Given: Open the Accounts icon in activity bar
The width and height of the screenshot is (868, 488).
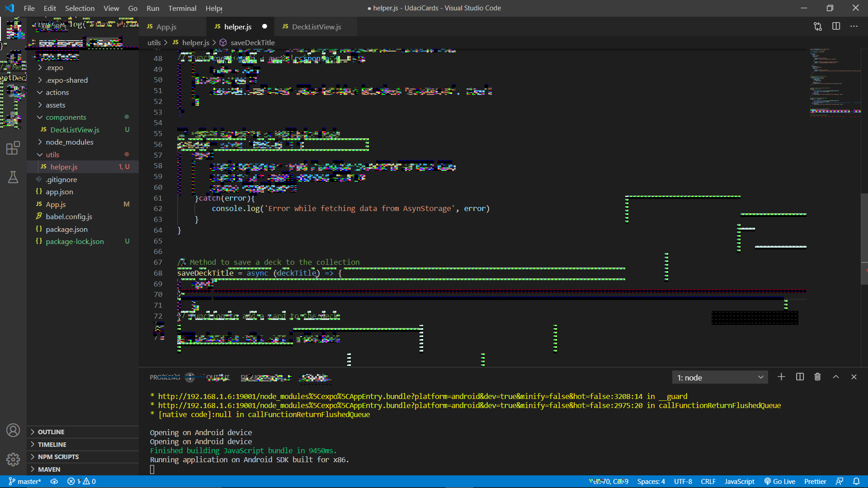Looking at the screenshot, I should click(13, 430).
